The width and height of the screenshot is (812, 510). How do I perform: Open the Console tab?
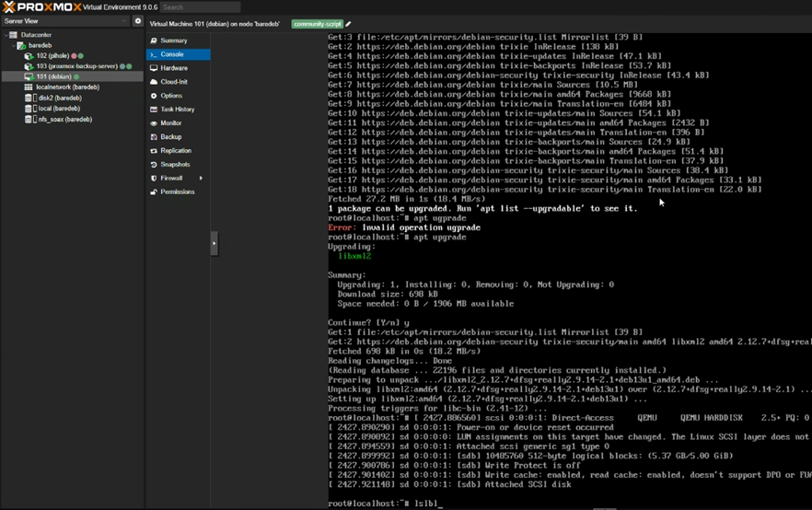click(x=178, y=54)
